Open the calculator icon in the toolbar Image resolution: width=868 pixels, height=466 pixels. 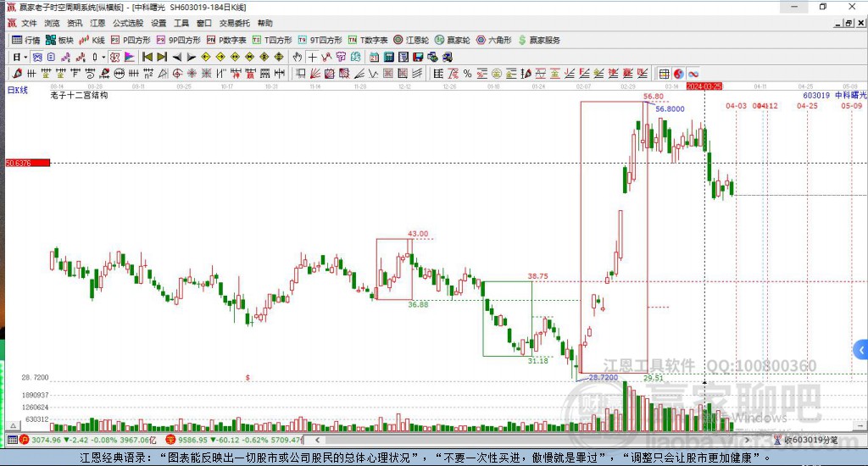388,57
